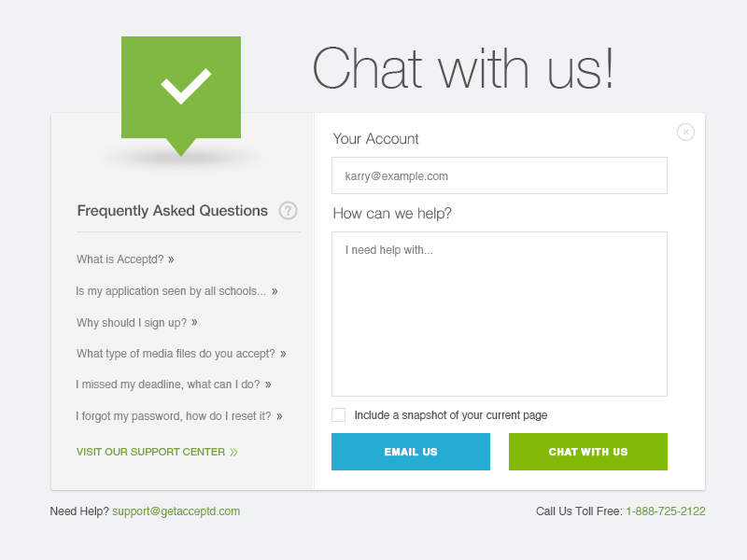The height and width of the screenshot is (560, 747).
Task: Enable include snapshot of current page checkbox
Action: coord(339,415)
